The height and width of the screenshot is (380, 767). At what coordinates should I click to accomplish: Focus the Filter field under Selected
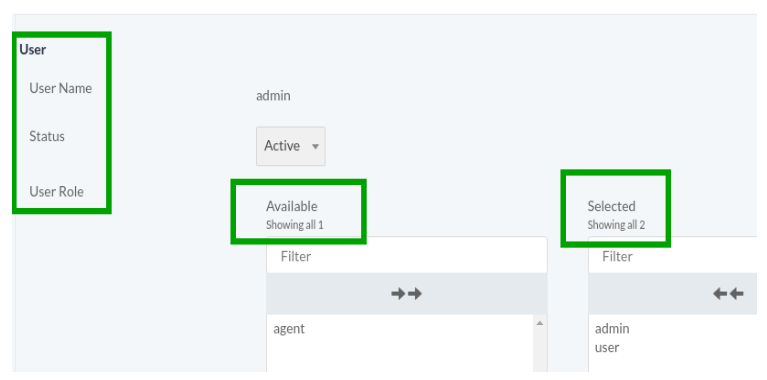pyautogui.click(x=677, y=255)
